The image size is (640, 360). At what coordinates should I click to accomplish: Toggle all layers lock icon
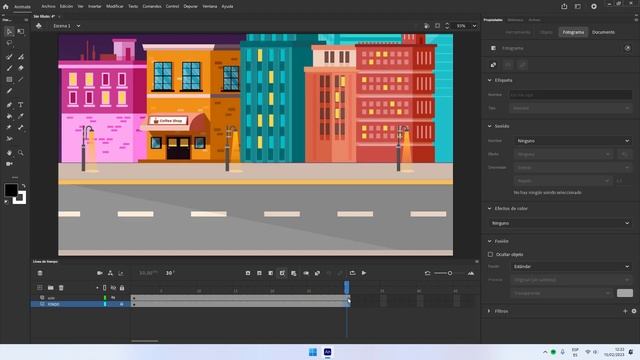[122, 288]
